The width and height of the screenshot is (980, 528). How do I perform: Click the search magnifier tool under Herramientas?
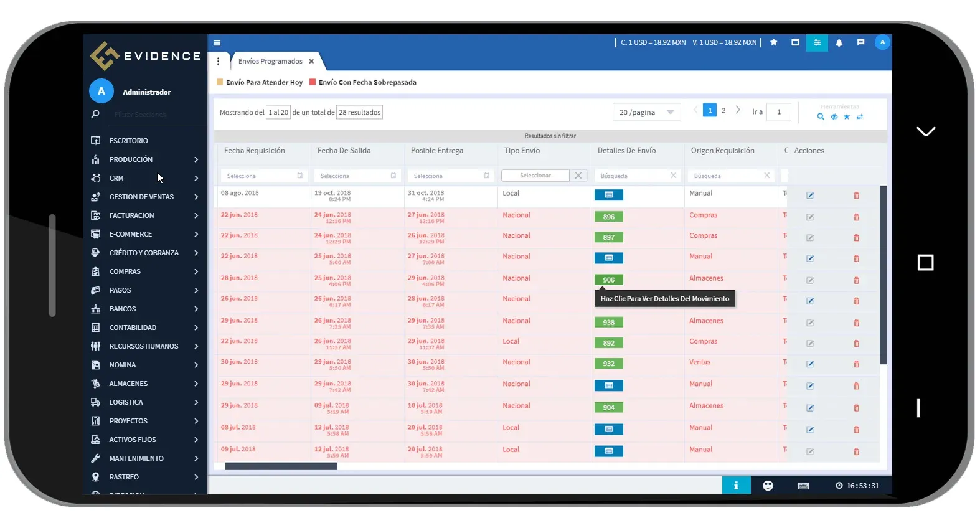point(821,116)
